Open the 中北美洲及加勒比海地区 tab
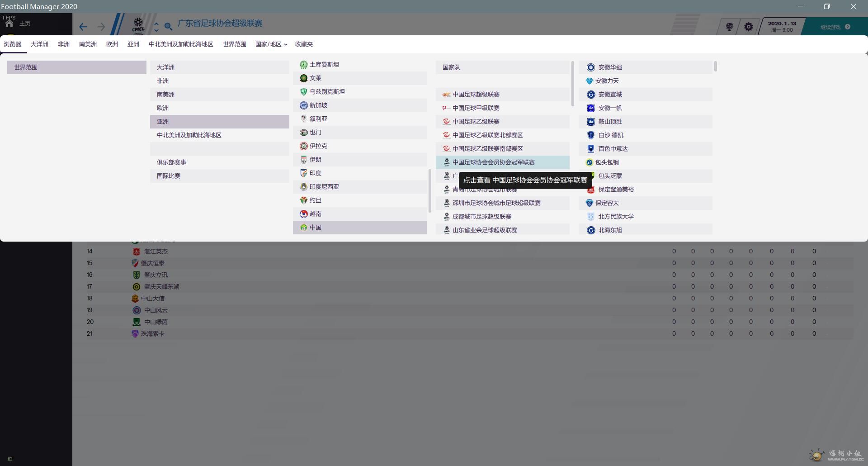Viewport: 868px width, 466px height. tap(181, 44)
